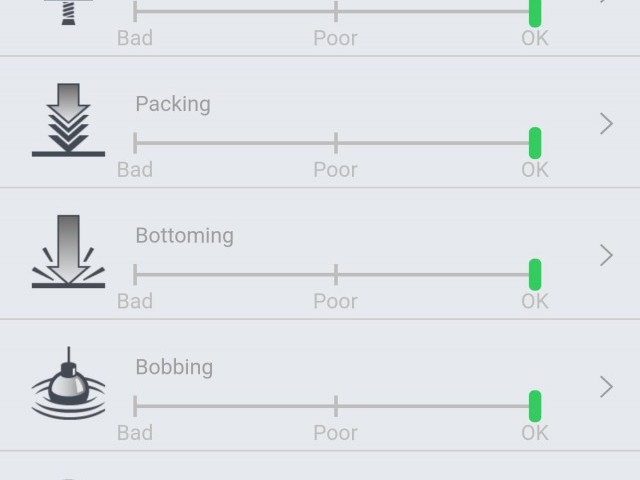Click the Bad end of the Packing slider
The width and height of the screenshot is (640, 480).
136,142
